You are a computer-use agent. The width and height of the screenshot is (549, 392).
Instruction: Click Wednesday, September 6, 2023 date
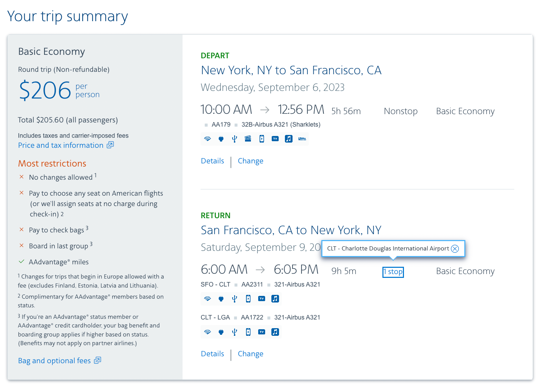point(273,87)
